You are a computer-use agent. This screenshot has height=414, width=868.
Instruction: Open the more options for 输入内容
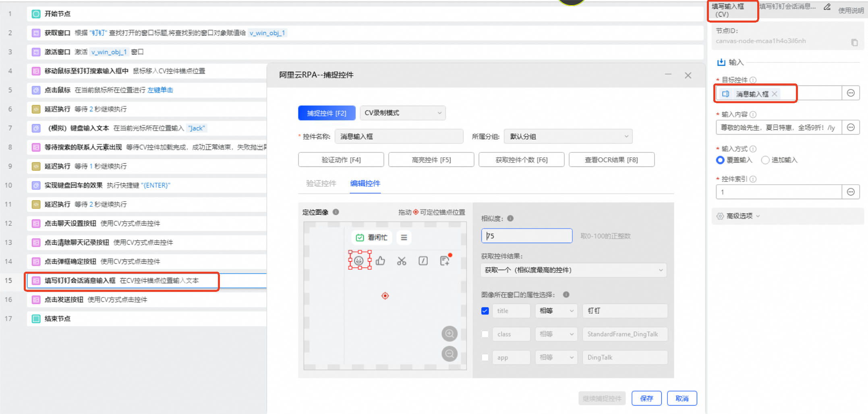click(851, 127)
